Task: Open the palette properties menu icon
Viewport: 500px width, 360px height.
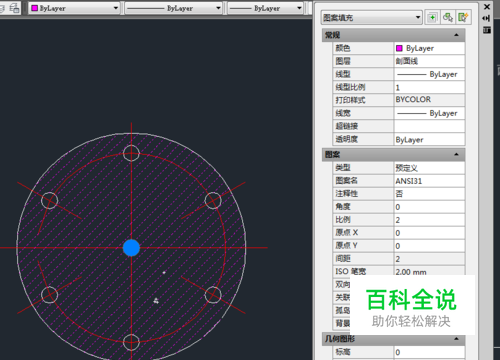Action: click(x=486, y=30)
